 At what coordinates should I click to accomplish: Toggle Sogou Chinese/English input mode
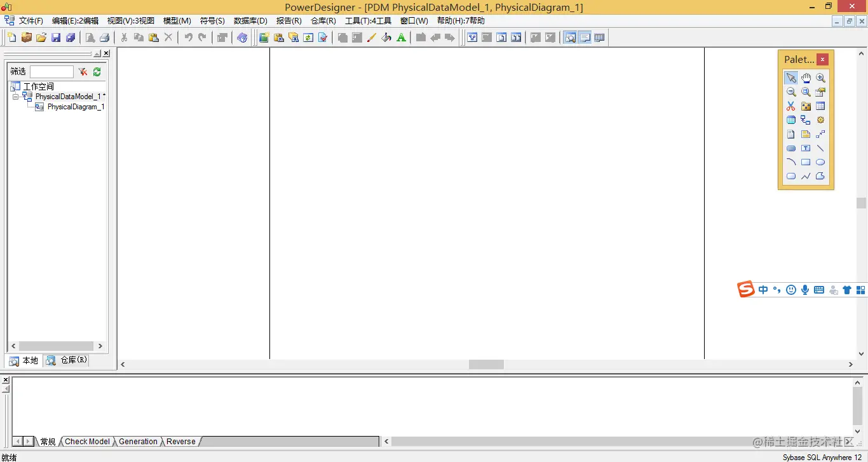coord(763,290)
